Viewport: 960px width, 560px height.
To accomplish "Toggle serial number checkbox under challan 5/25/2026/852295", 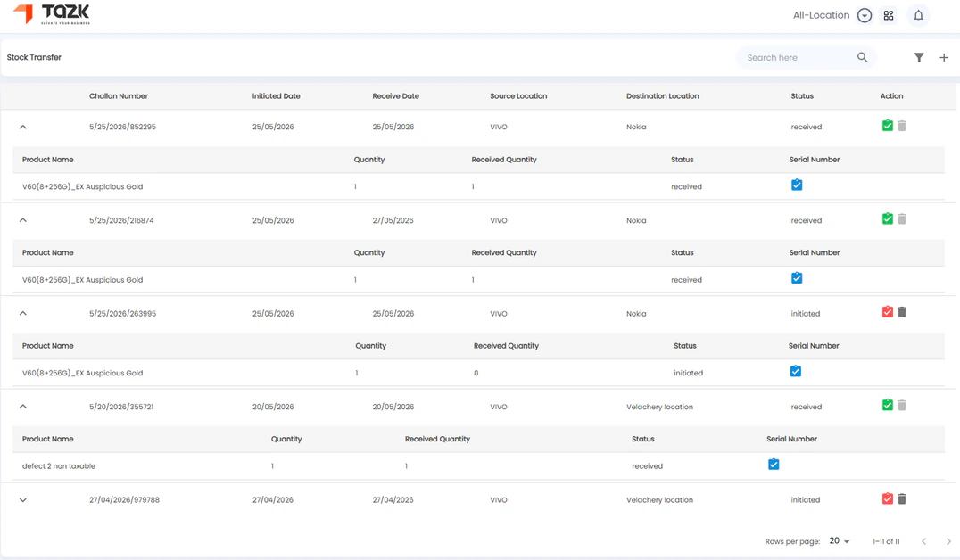I will click(797, 185).
